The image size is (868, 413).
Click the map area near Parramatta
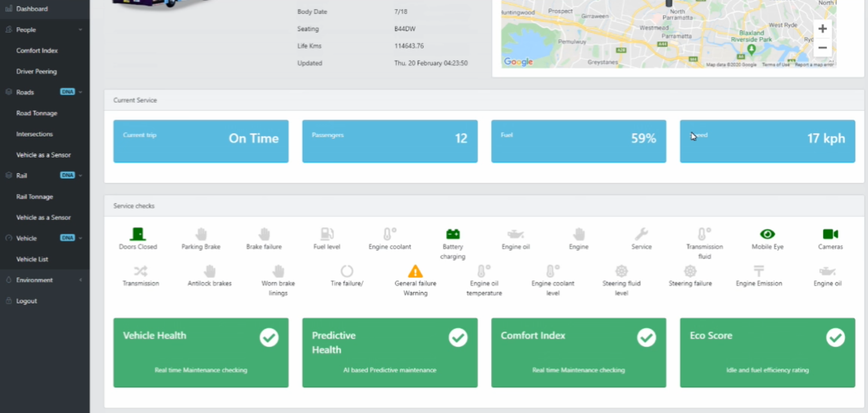(676, 36)
